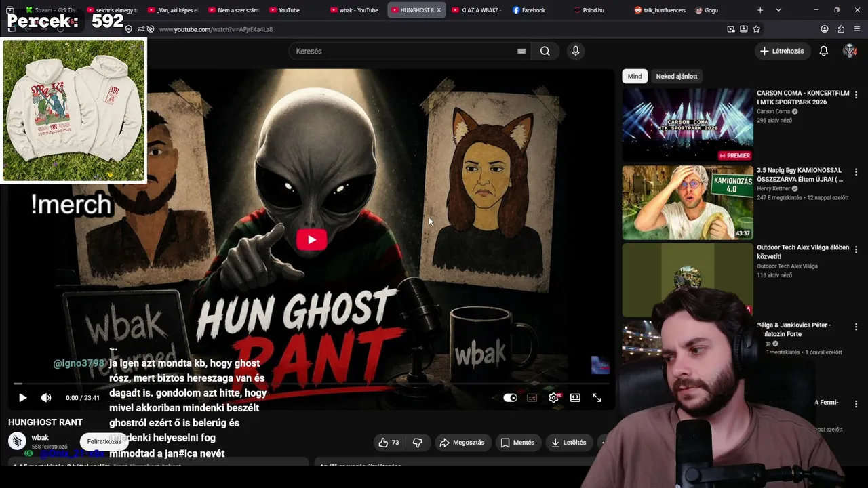Click the play icon in the player controls

pos(22,398)
